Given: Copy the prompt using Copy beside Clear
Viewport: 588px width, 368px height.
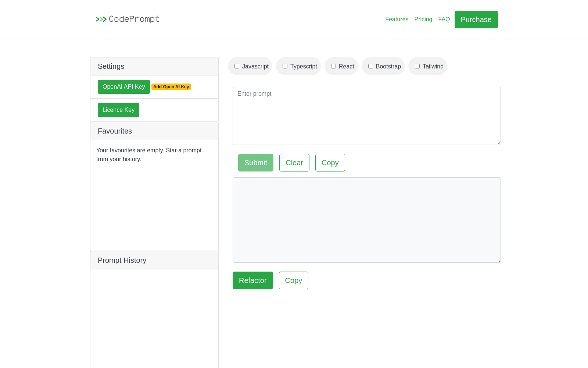Looking at the screenshot, I should pyautogui.click(x=330, y=163).
